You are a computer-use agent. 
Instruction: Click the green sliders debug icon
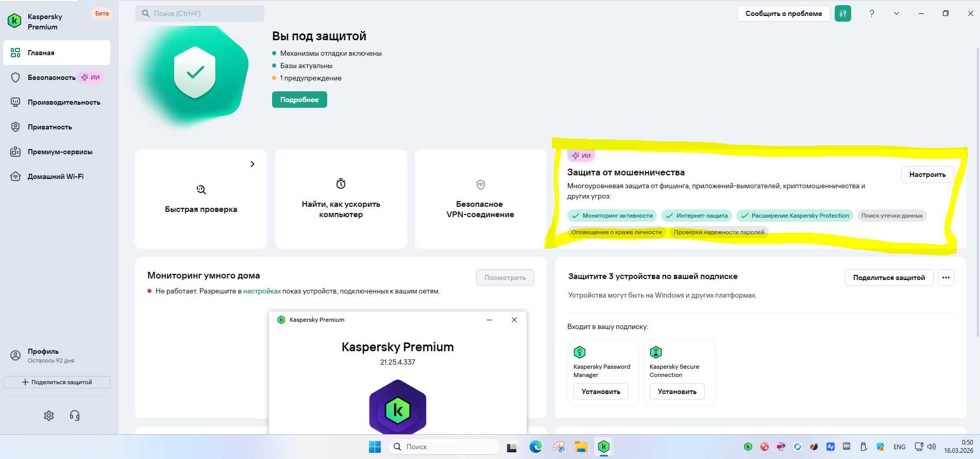point(843,13)
